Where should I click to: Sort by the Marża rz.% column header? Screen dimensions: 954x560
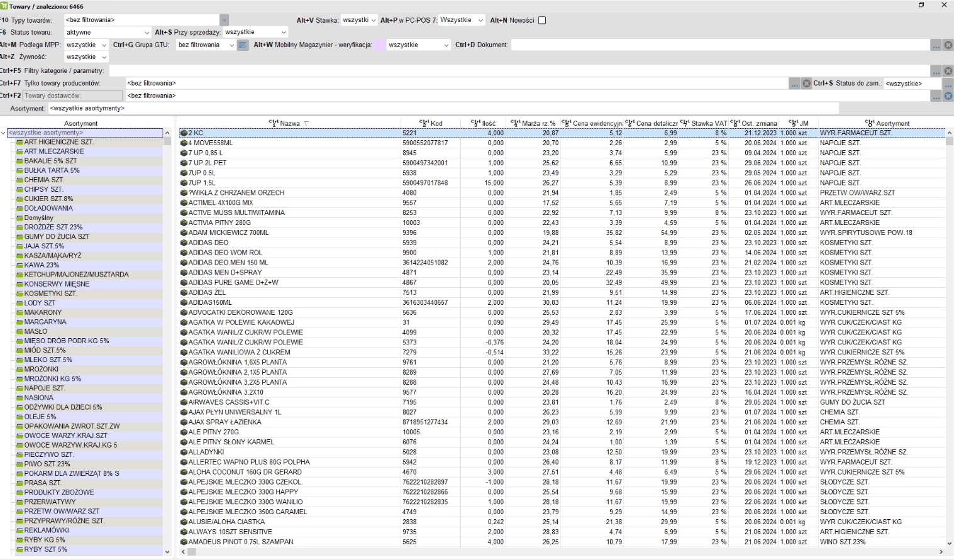tap(538, 123)
